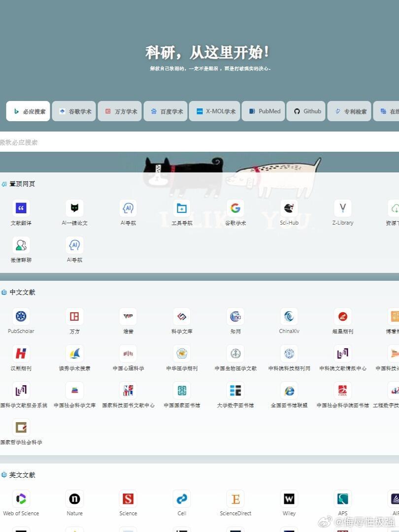The width and height of the screenshot is (399, 532).
Task: Click the 科研，从这里开始! headline
Action: tap(208, 52)
